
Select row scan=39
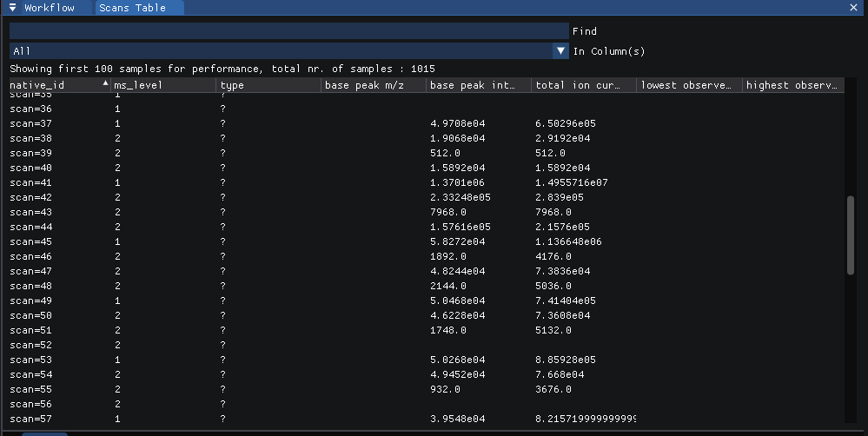(x=427, y=153)
